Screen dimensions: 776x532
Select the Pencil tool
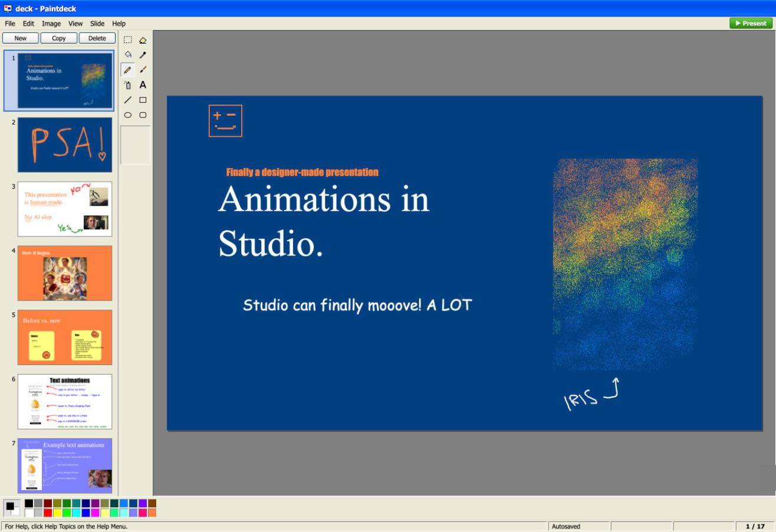click(128, 70)
